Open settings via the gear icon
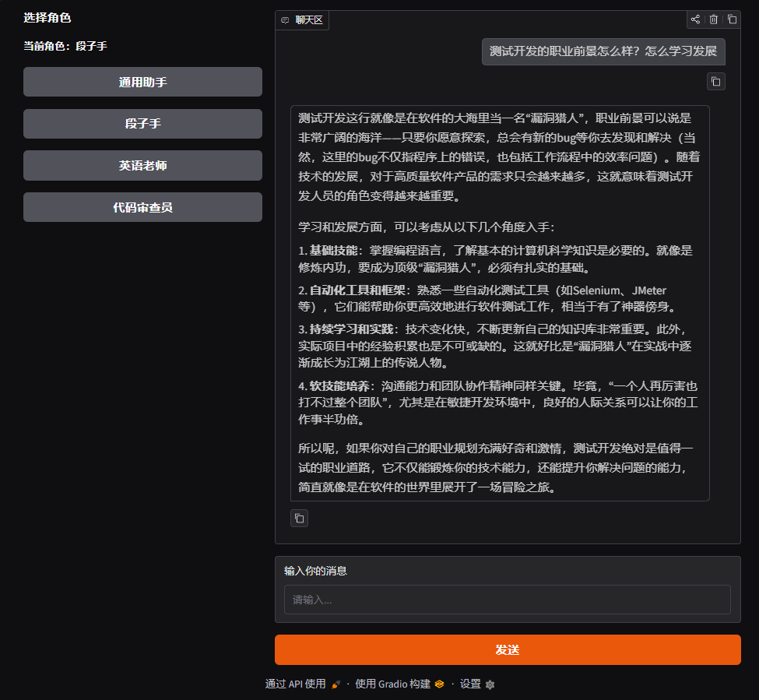The image size is (759, 700). pos(489,684)
